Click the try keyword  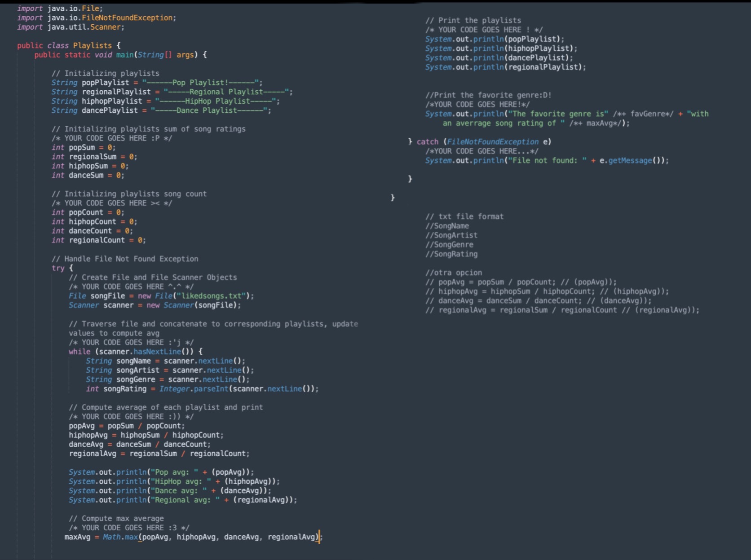57,268
